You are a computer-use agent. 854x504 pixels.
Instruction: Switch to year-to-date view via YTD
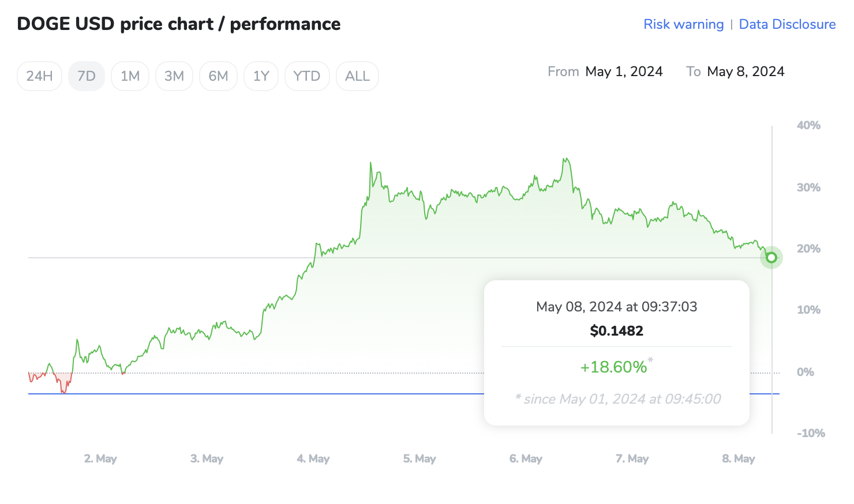[x=307, y=76]
